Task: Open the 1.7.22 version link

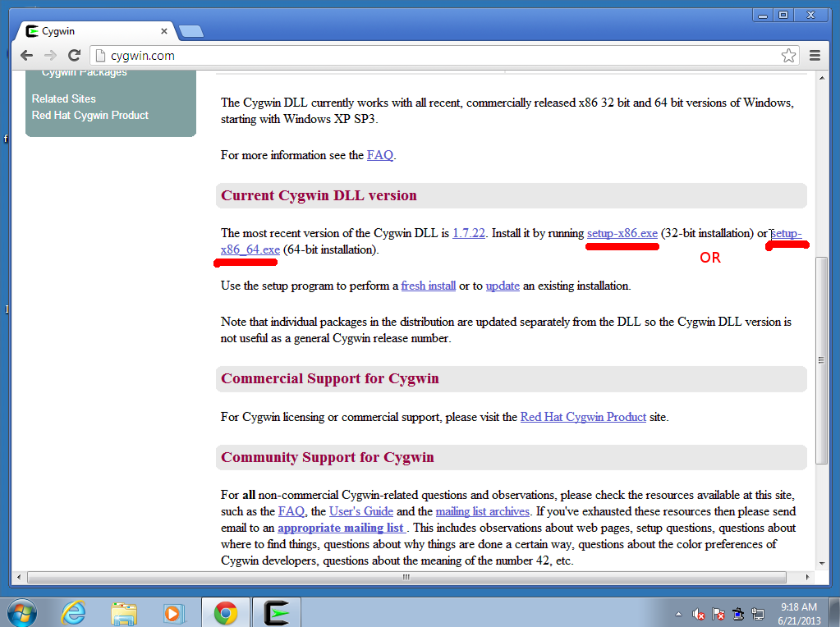Action: click(469, 233)
